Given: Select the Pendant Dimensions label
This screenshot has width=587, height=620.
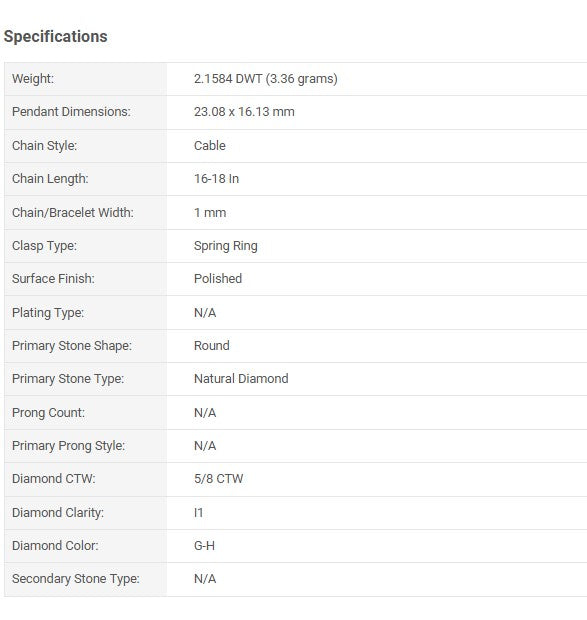Looking at the screenshot, I should tap(71, 112).
